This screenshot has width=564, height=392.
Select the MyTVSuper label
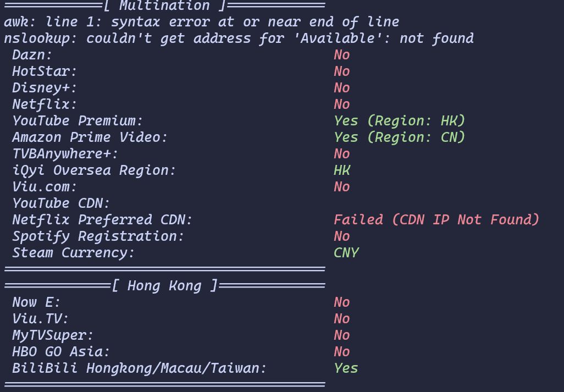point(53,335)
